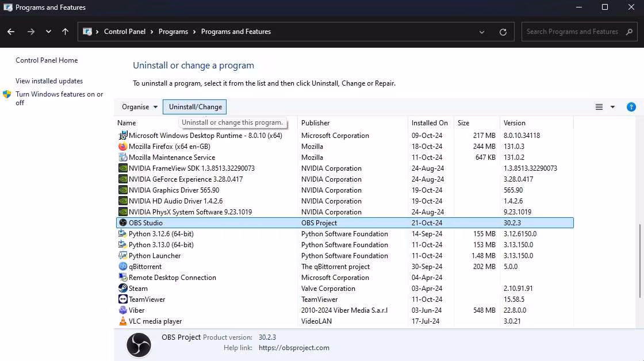Click version 565.90 of the NVIDIA Graphics Driver
Screen dimensions: 644x361
click(x=513, y=190)
